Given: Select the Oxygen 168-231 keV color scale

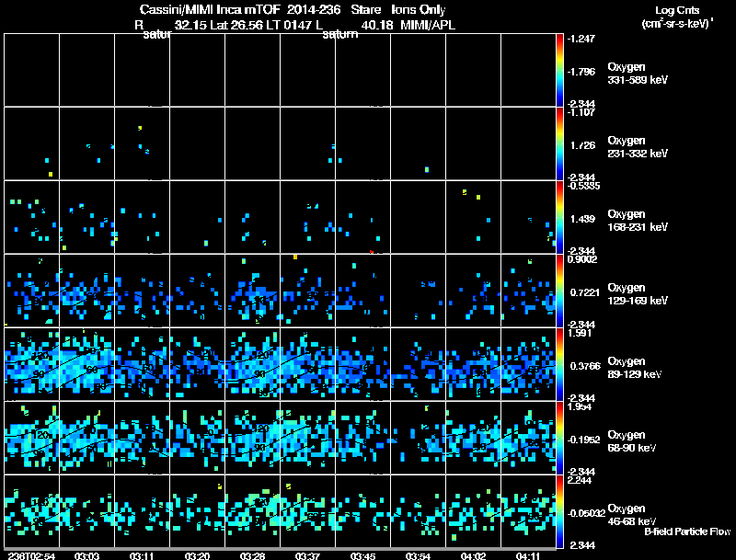Looking at the screenshot, I should coord(561,218).
